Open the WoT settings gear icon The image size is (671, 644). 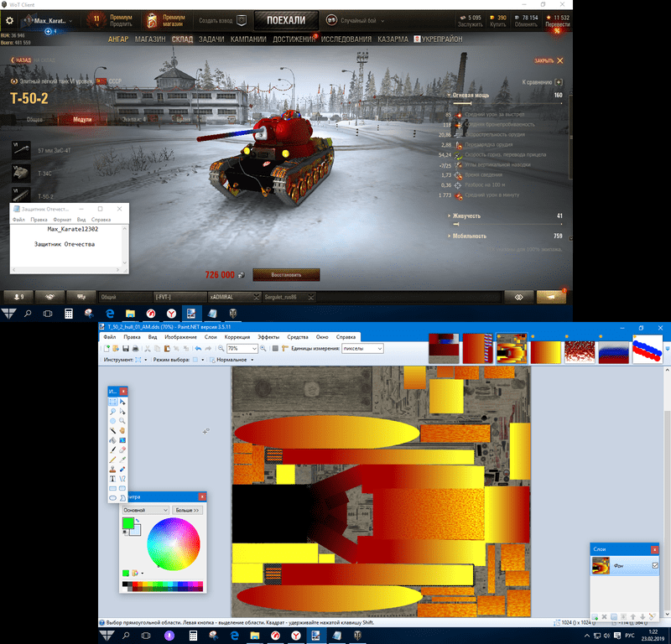click(x=9, y=20)
